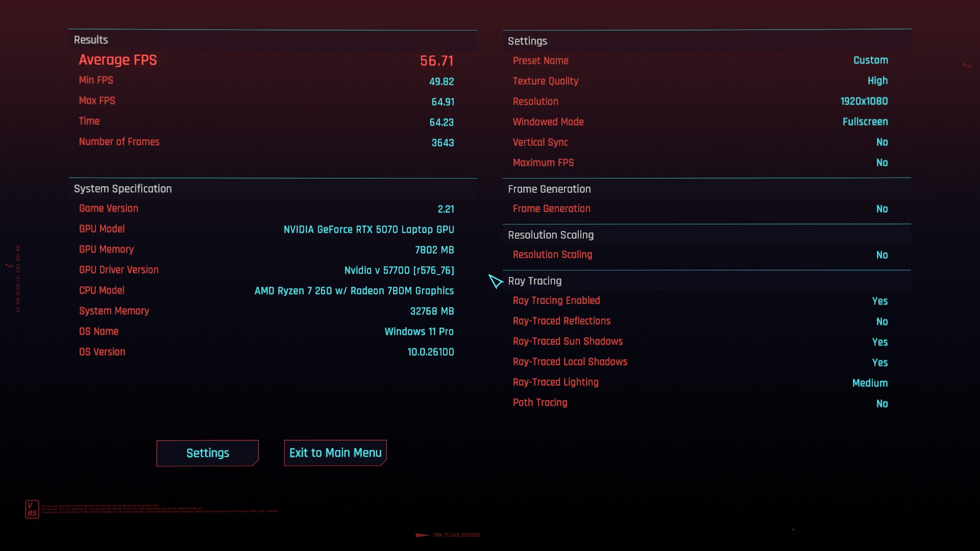Select the Texture Quality High value

pos(877,81)
